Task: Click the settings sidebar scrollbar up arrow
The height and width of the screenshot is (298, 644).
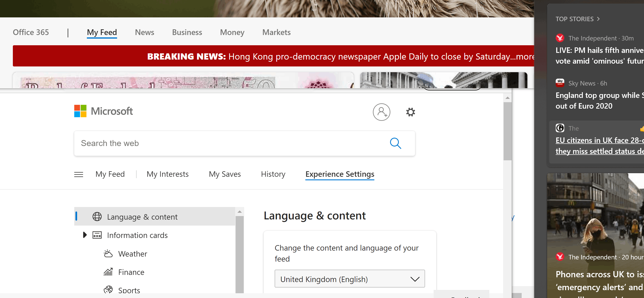Action: pyautogui.click(x=239, y=212)
